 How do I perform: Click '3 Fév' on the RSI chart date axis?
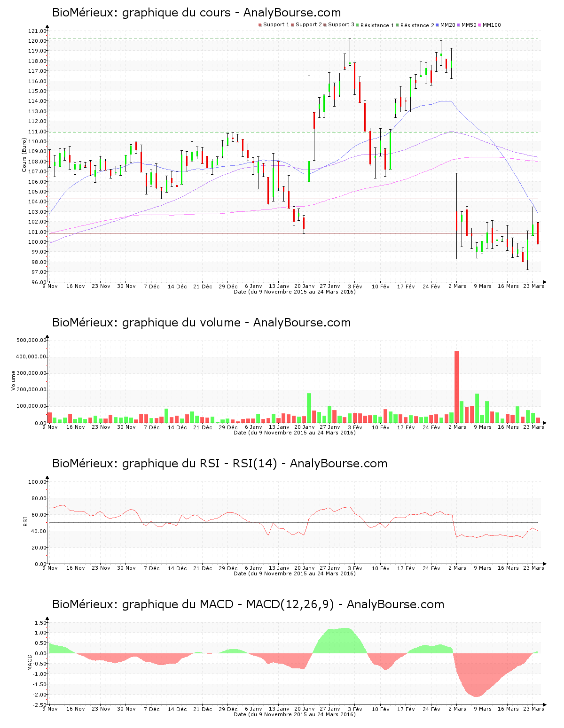coord(355,568)
